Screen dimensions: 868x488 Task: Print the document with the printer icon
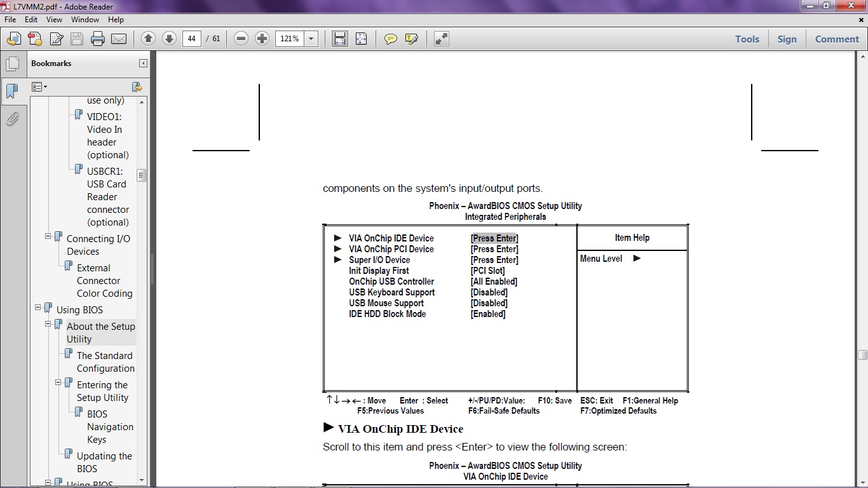pyautogui.click(x=98, y=39)
